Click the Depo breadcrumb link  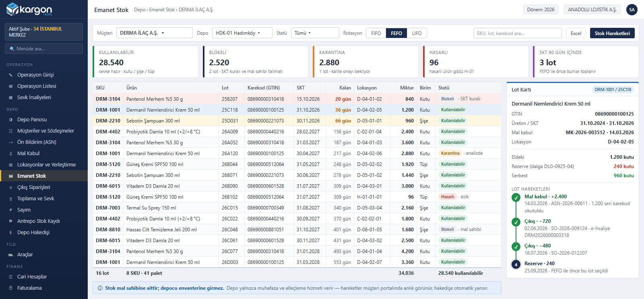(140, 10)
